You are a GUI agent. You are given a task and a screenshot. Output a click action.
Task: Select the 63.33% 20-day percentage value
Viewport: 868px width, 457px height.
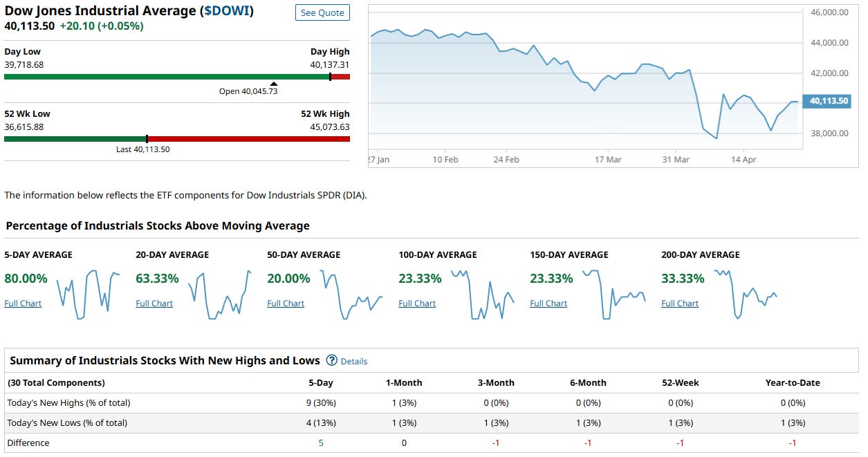tap(157, 279)
